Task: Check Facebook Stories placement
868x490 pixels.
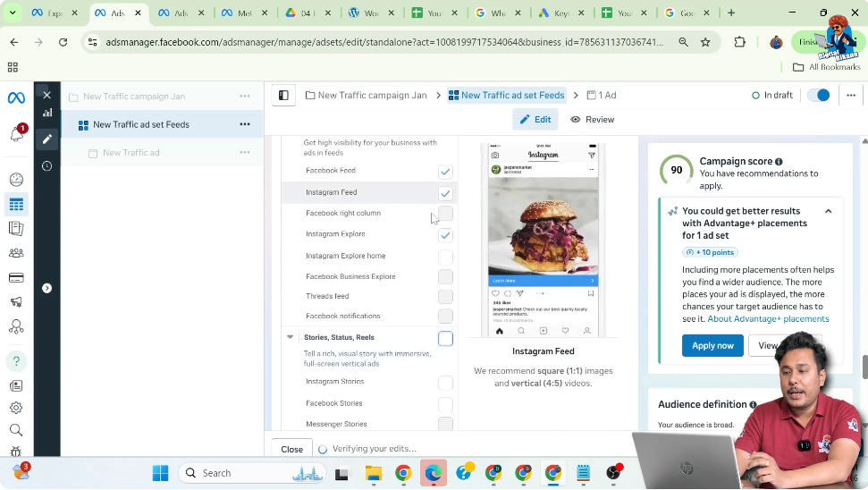Action: coord(446,404)
